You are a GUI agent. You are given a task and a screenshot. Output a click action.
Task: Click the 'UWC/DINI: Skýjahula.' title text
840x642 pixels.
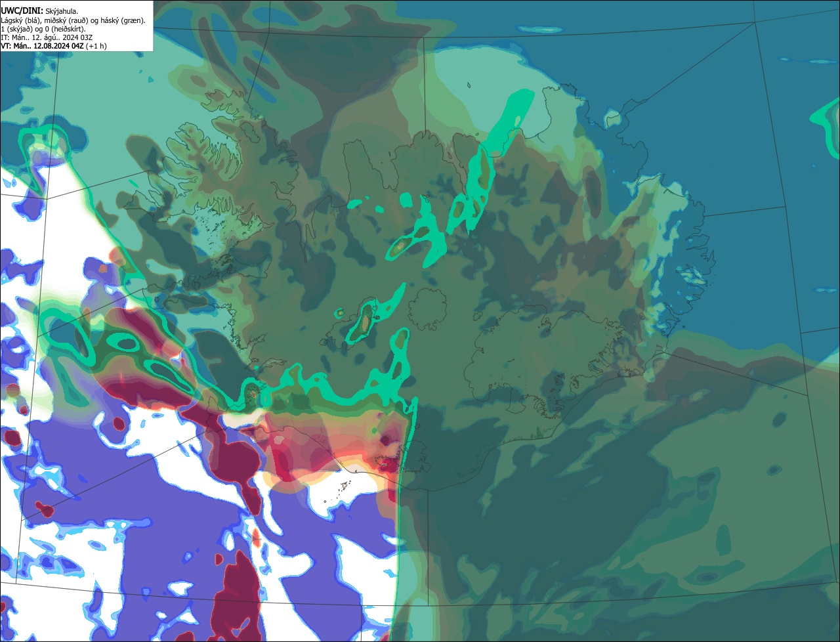(39, 11)
